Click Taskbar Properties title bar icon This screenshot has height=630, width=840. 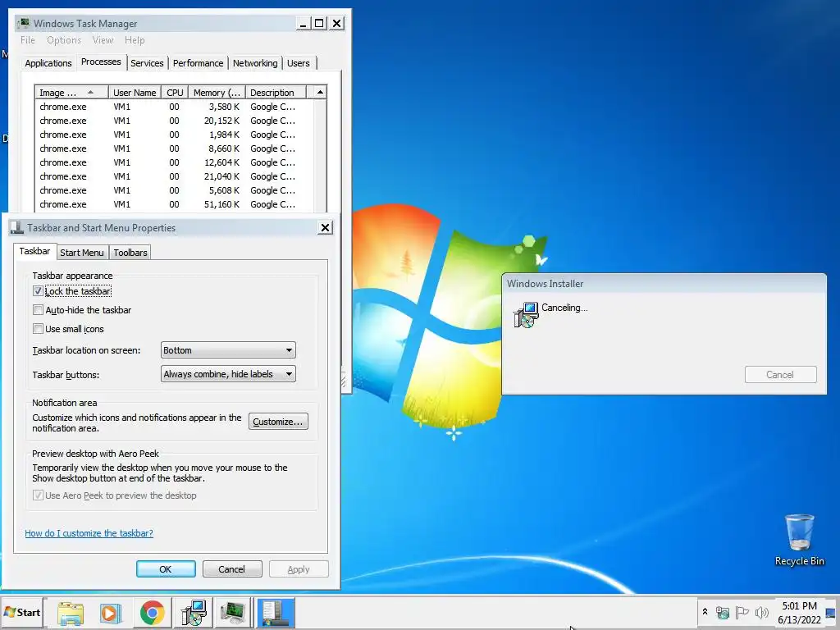[17, 228]
